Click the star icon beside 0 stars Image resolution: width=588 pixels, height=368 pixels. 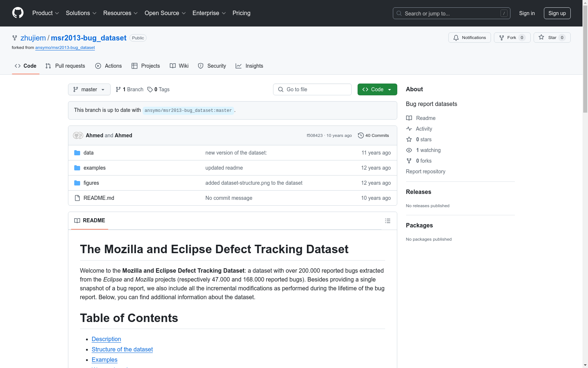pyautogui.click(x=409, y=139)
